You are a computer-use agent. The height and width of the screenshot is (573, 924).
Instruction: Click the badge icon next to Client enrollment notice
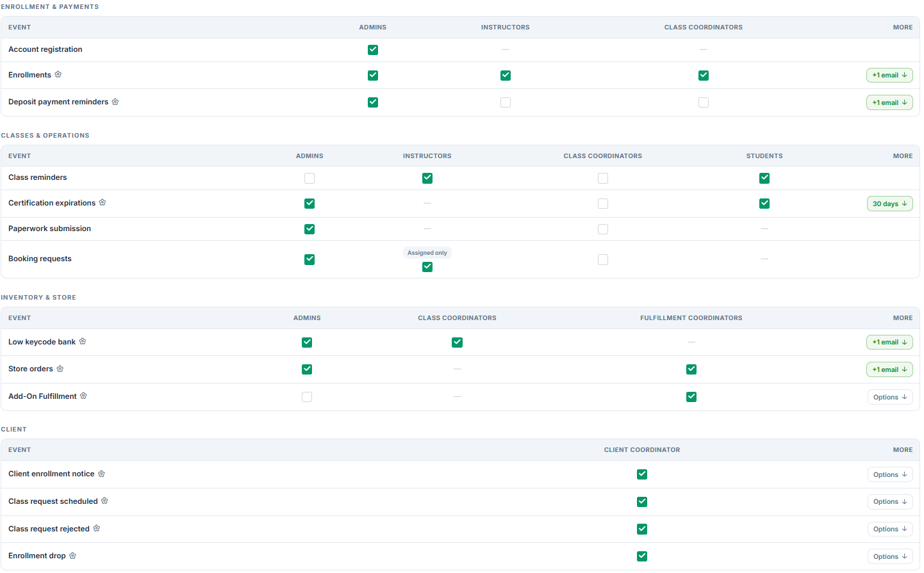coord(101,474)
